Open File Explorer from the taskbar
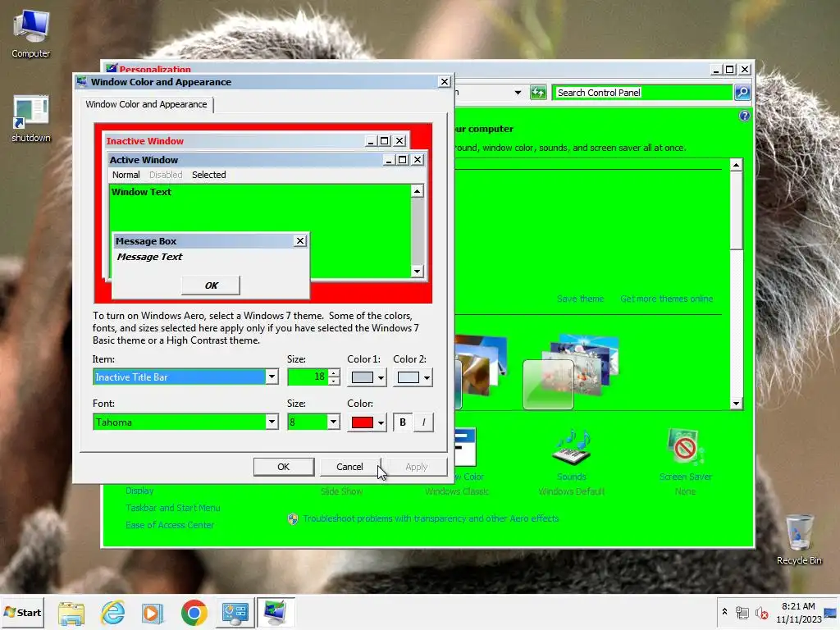Image resolution: width=840 pixels, height=630 pixels. (71, 612)
